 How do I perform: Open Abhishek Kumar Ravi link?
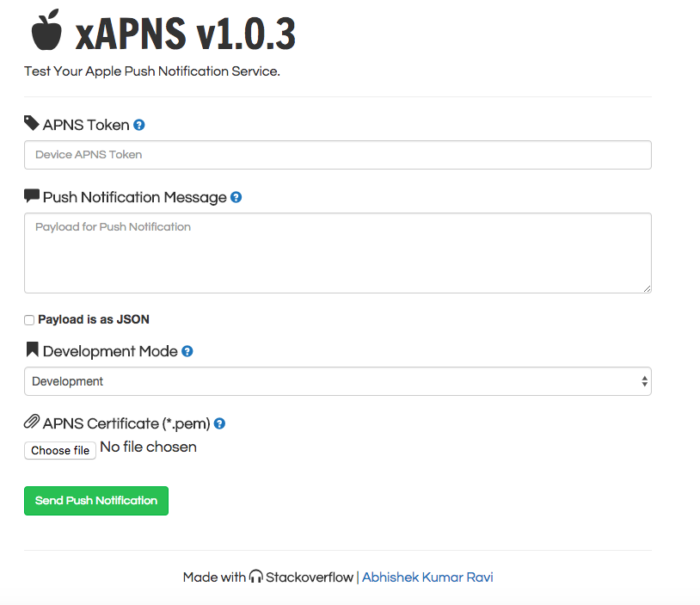click(427, 577)
